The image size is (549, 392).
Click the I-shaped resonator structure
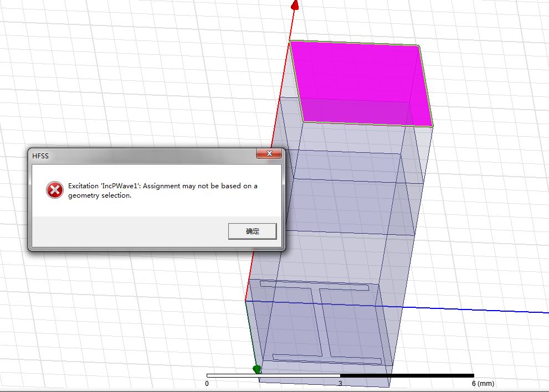click(321, 322)
